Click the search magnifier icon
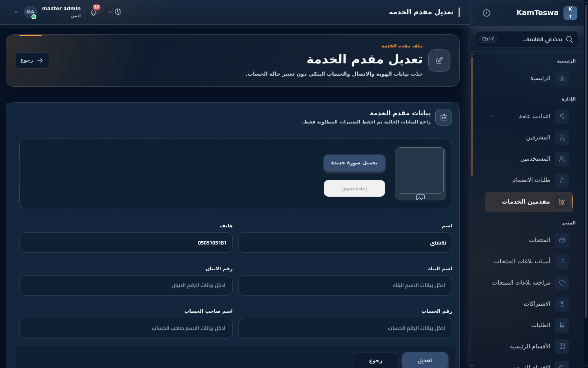The image size is (588, 368). (570, 39)
